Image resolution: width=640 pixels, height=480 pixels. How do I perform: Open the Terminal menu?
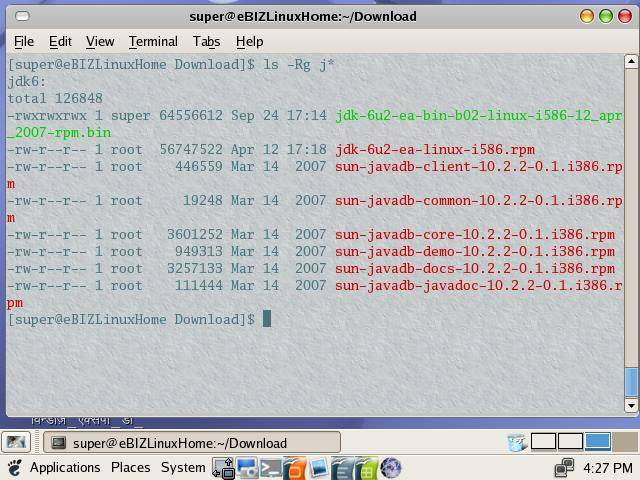coord(153,41)
